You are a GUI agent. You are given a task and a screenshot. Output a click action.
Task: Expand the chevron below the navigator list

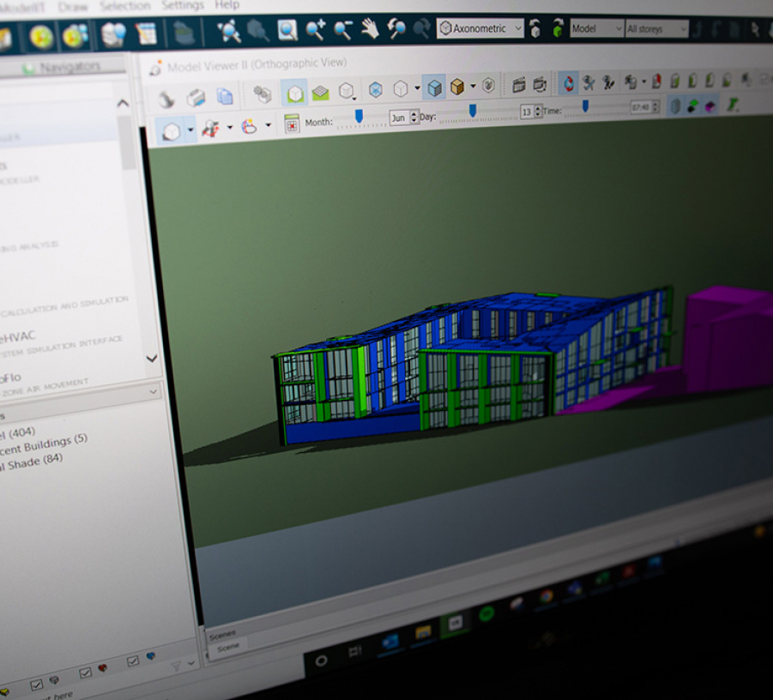point(154,392)
